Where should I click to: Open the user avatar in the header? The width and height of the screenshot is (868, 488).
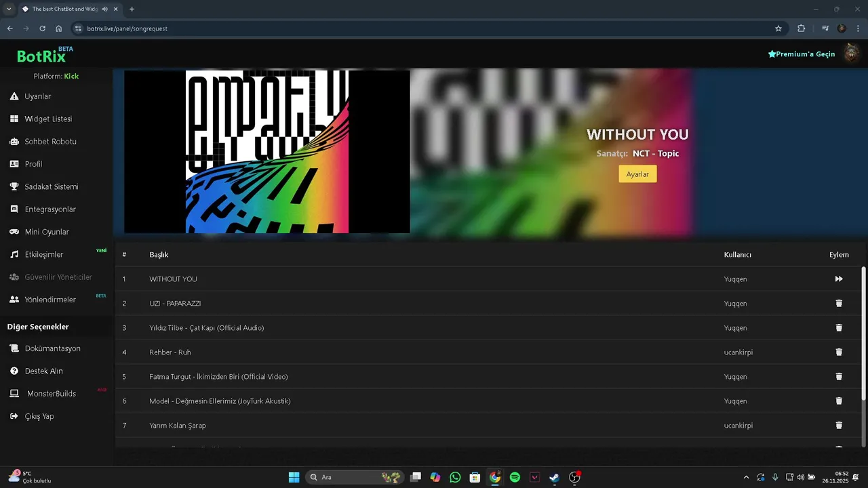[x=851, y=54]
